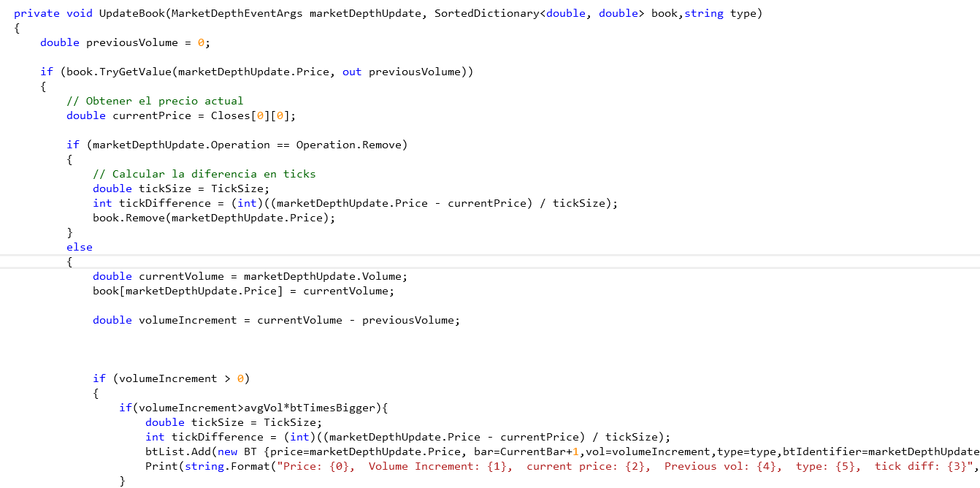Click 'vol=volumeIncrement' in the BT initializer
Image resolution: width=980 pixels, height=488 pixels.
[648, 451]
